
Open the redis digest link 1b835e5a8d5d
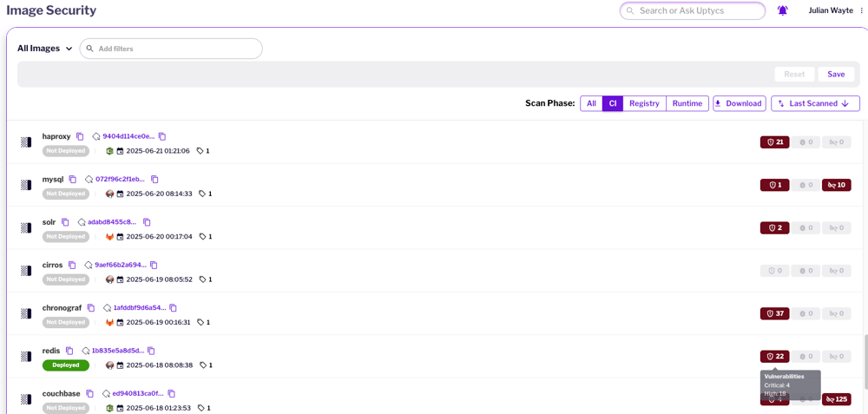[x=118, y=351]
